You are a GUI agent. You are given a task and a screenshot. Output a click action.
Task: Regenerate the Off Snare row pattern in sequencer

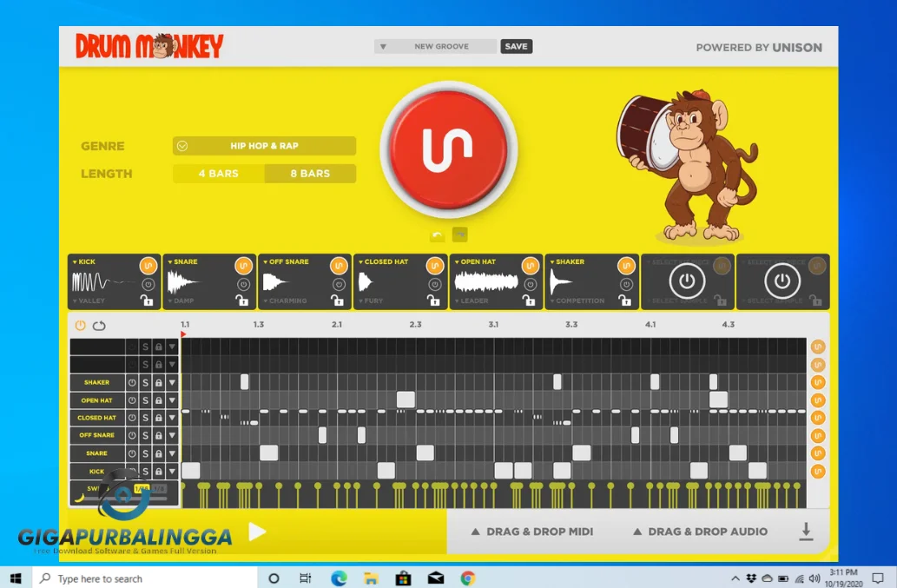tap(818, 435)
